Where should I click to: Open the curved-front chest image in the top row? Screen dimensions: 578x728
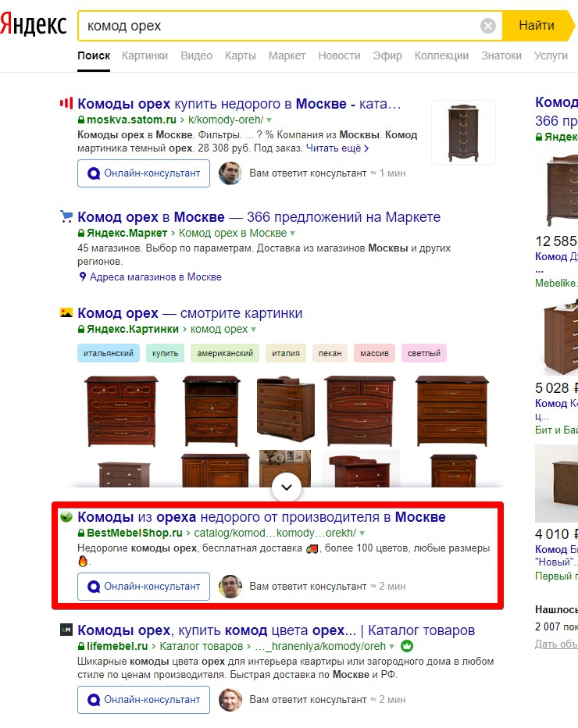[360, 412]
